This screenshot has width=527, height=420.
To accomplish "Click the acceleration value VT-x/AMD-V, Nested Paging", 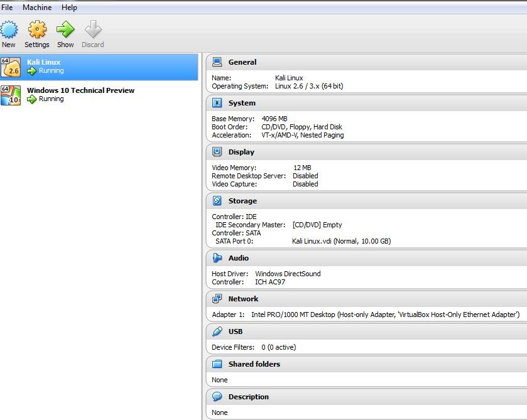I will pos(303,135).
